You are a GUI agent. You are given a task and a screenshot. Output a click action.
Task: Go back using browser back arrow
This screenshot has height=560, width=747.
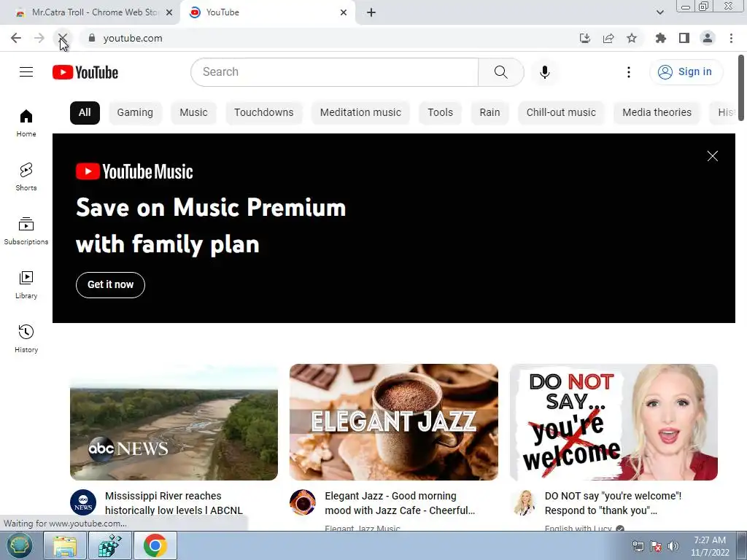[x=16, y=38]
